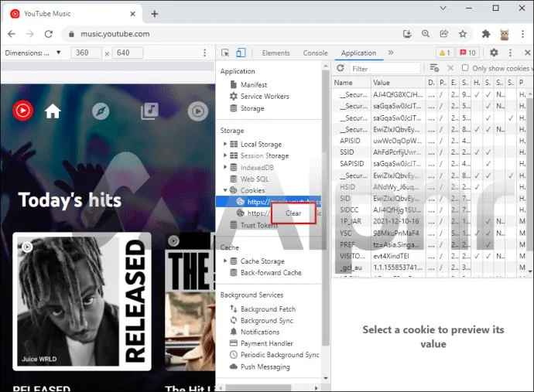
Task: Switch to the Elements tab
Action: coord(276,53)
